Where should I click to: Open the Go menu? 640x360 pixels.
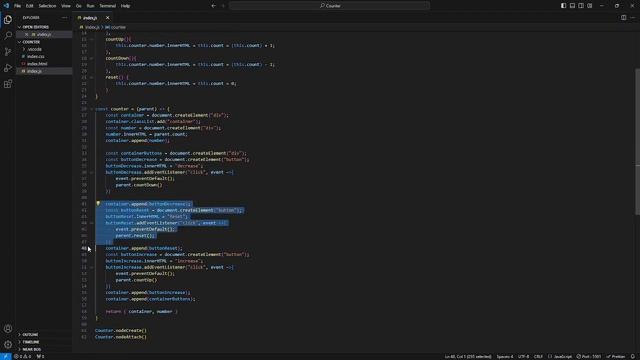[78, 6]
